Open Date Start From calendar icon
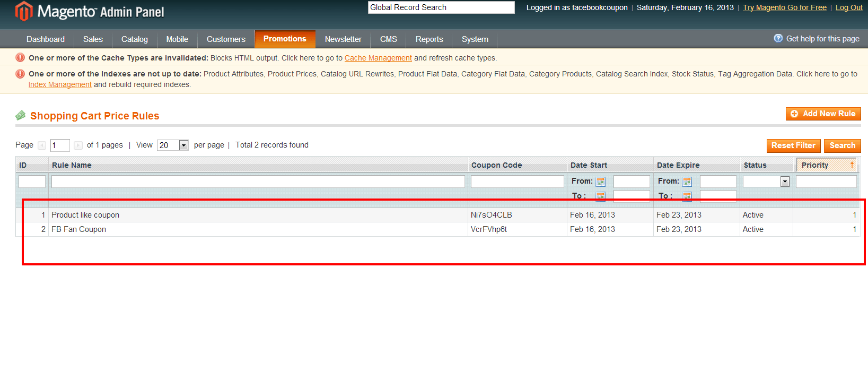The height and width of the screenshot is (388, 868). coord(600,182)
